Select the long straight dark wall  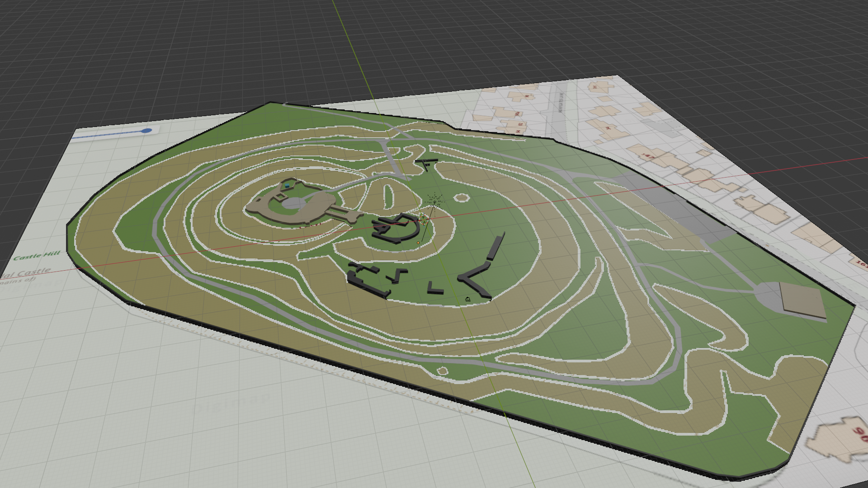pyautogui.click(x=496, y=247)
